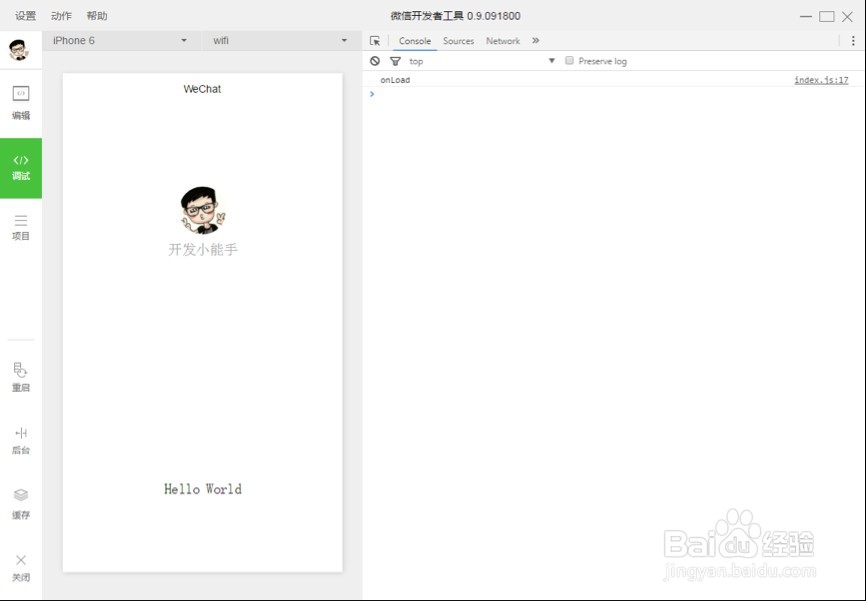Toggle the Preserve log checkbox
This screenshot has height=601, width=866.
tap(569, 60)
